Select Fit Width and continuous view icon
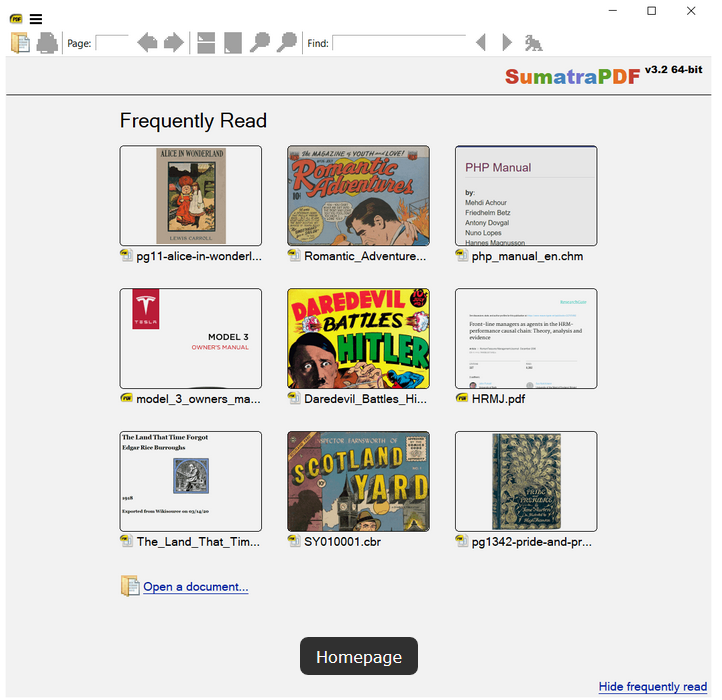This screenshot has width=722, height=700. [206, 43]
